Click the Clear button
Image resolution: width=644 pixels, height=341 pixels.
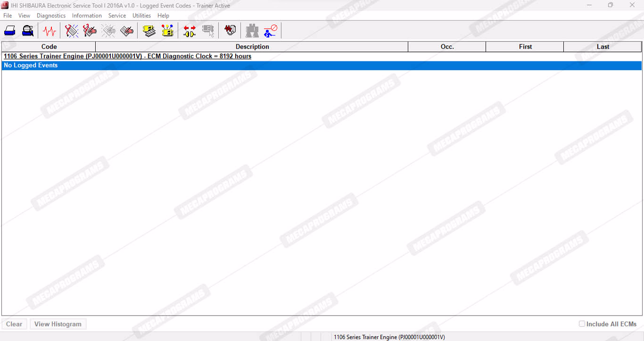click(x=14, y=324)
